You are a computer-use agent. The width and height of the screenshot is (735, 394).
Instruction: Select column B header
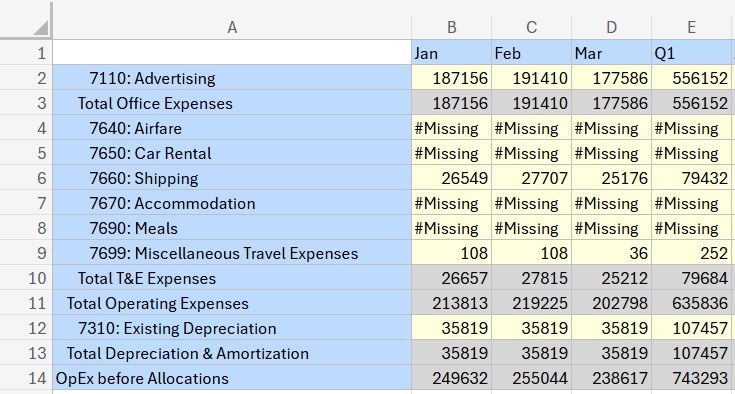pyautogui.click(x=451, y=28)
